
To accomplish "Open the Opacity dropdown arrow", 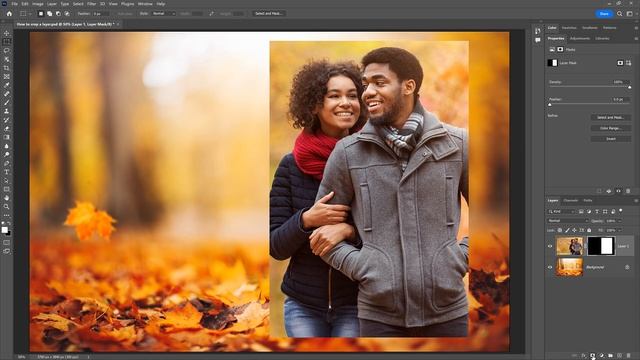I will [620, 221].
